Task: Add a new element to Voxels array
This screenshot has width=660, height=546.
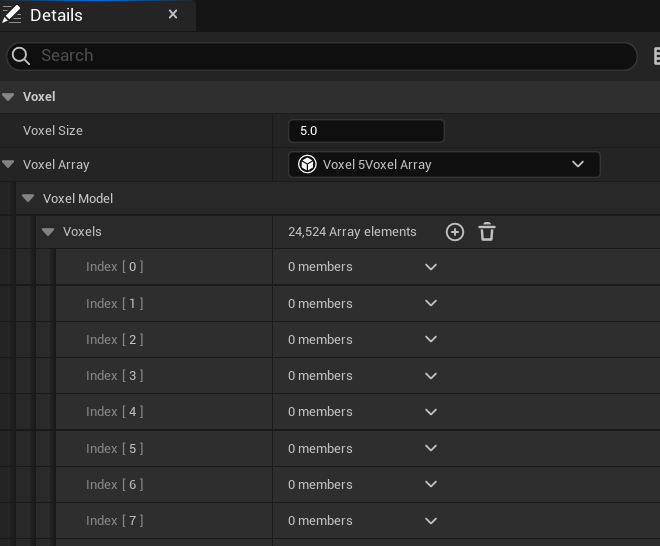Action: point(455,232)
